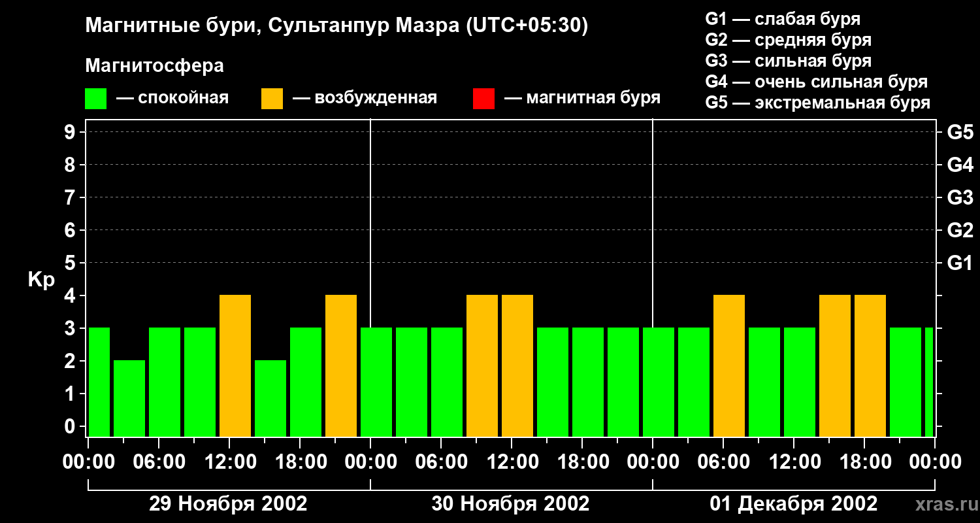Click the 'G2' tick label on the right axis
The height and width of the screenshot is (523, 980).
[x=960, y=230]
